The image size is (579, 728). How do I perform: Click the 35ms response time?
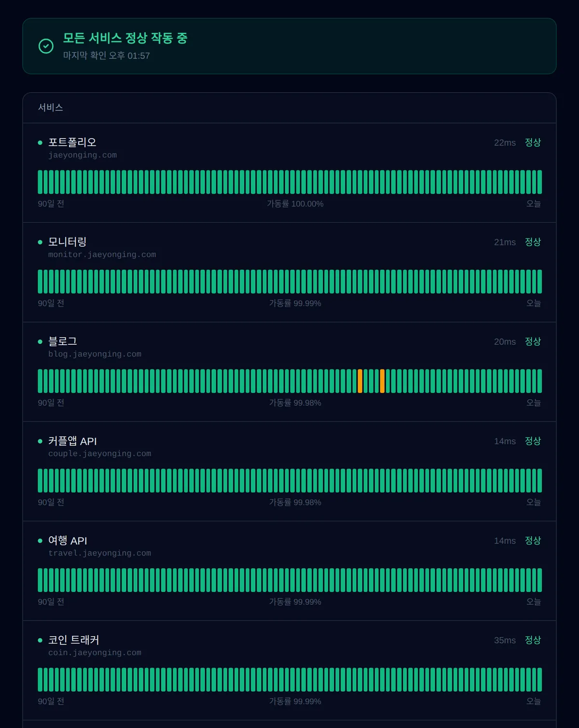pyautogui.click(x=505, y=640)
